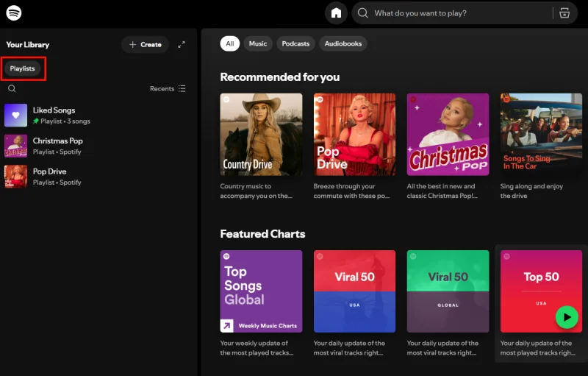Click the search magnifier in top bar
The image size is (588, 376).
point(362,13)
